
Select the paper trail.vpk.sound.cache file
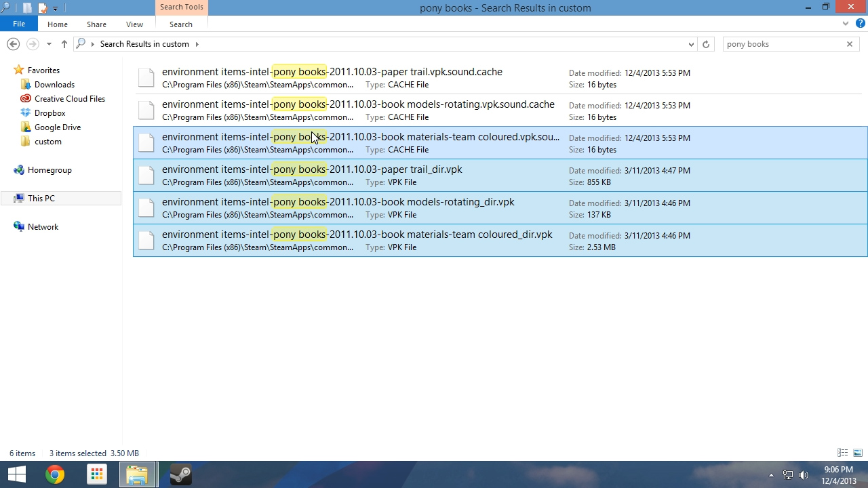coord(500,78)
